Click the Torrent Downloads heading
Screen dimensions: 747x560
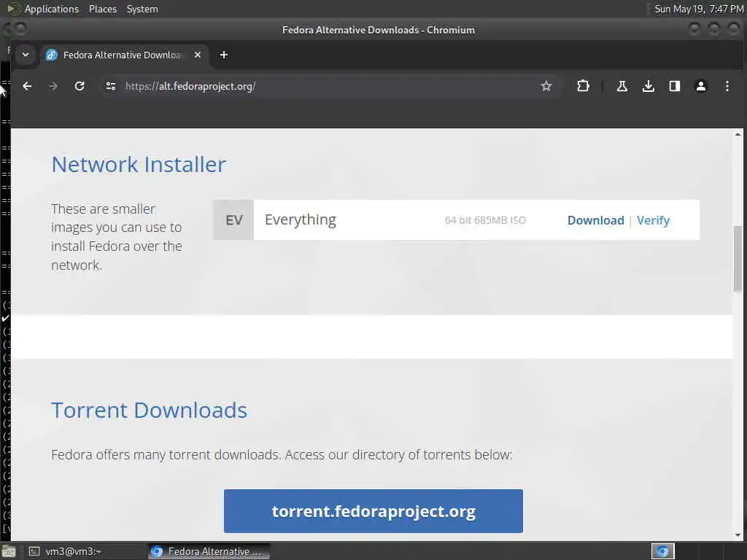(x=149, y=411)
